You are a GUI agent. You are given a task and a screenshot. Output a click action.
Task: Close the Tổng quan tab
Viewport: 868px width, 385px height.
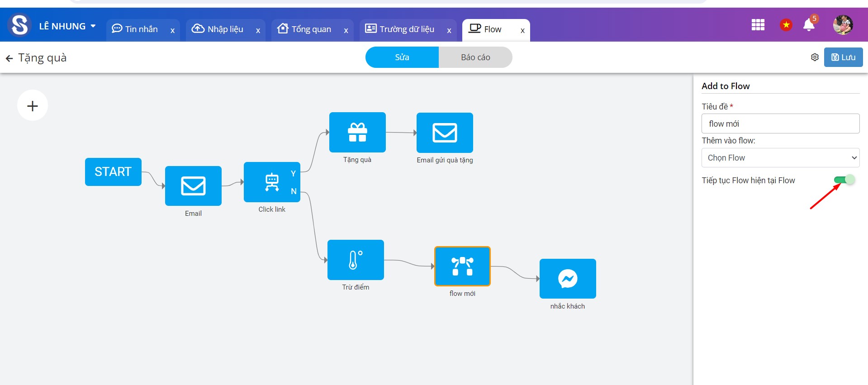click(x=346, y=30)
